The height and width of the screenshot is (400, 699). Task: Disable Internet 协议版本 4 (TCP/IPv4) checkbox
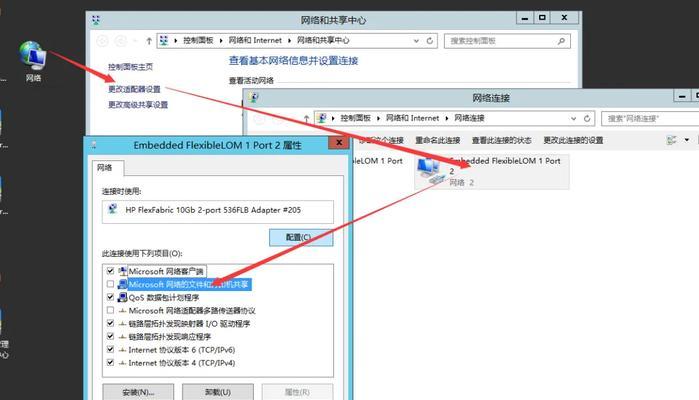pyautogui.click(x=110, y=363)
